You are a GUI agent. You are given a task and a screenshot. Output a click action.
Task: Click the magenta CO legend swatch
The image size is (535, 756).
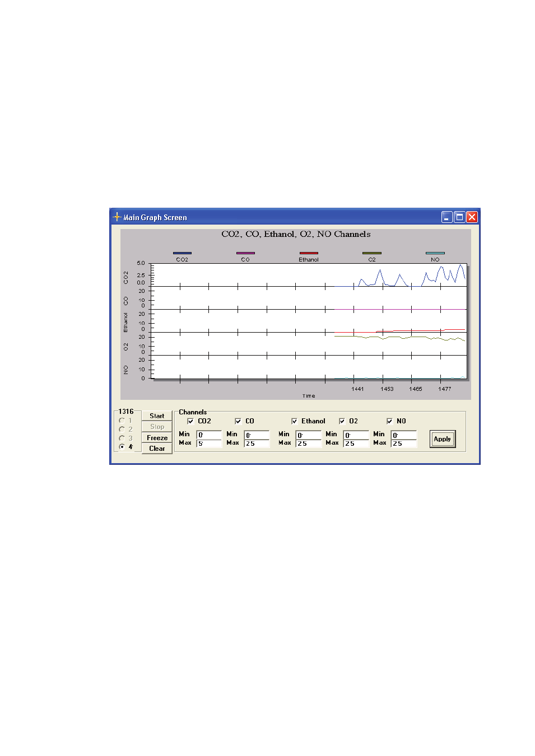pyautogui.click(x=245, y=253)
